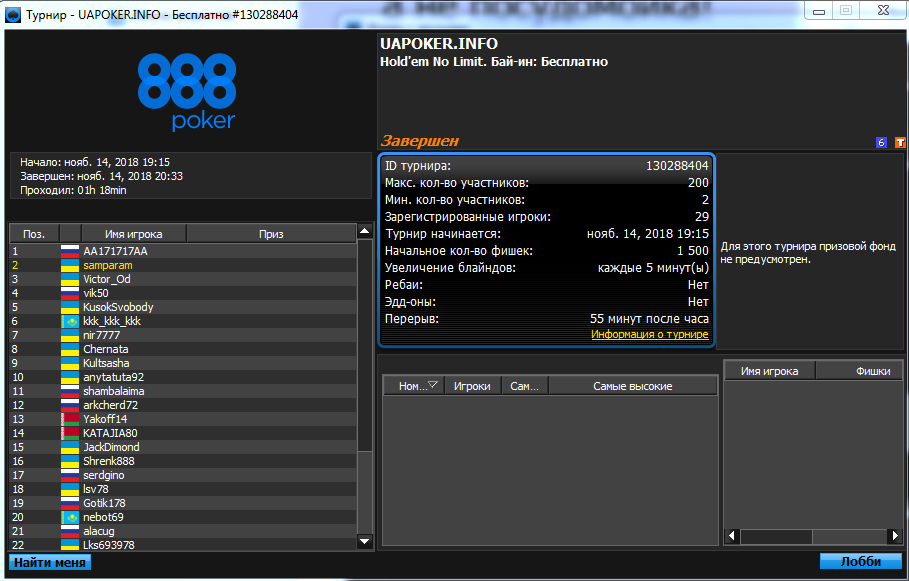Maximize the tournament window
The width and height of the screenshot is (909, 581).
pos(846,10)
